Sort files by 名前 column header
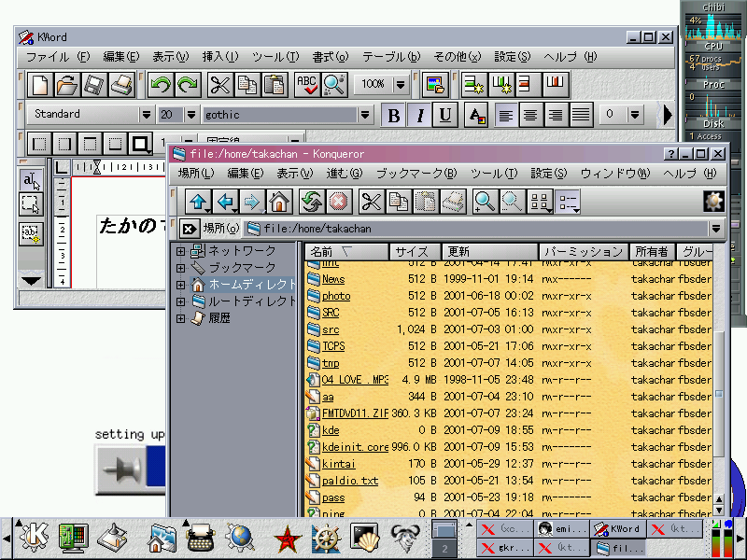 [346, 251]
